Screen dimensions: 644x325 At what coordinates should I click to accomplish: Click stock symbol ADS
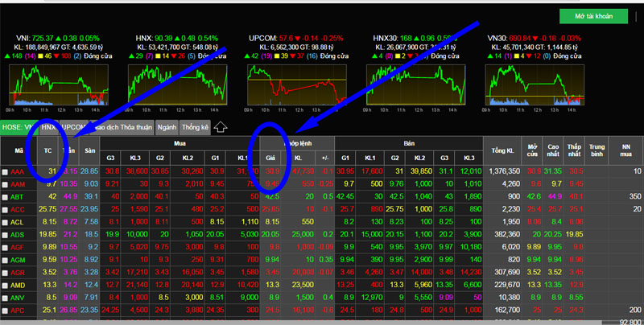coord(17,235)
